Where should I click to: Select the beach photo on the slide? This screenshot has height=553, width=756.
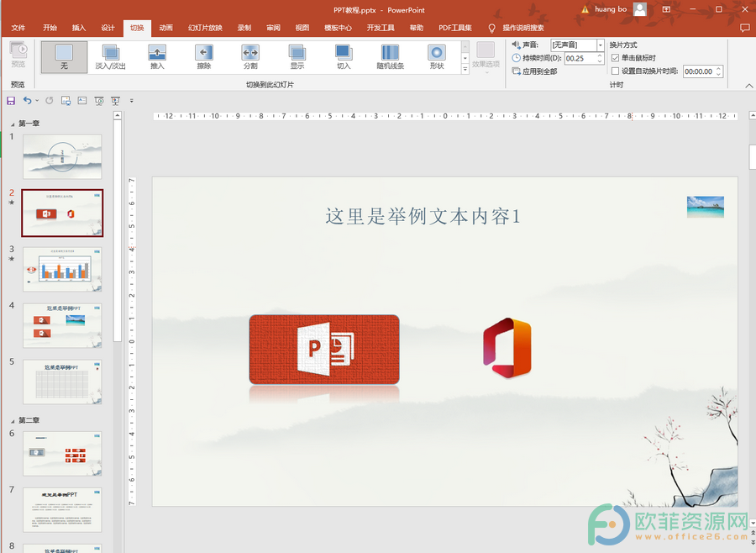coord(706,207)
